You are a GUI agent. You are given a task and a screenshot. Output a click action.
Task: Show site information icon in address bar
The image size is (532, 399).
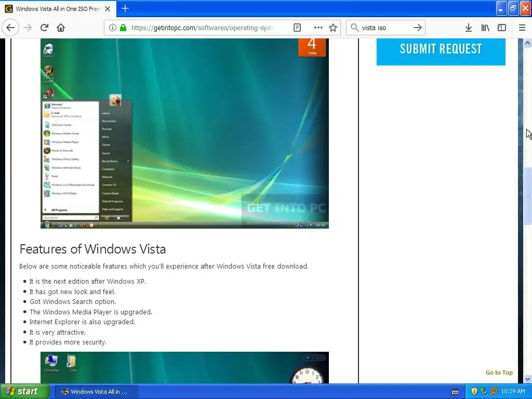(113, 28)
